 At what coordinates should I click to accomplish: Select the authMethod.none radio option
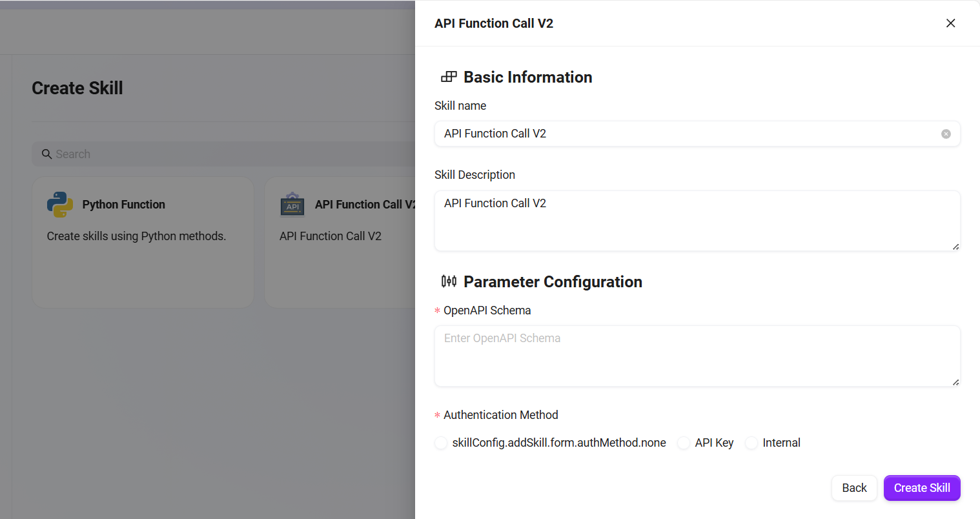pos(441,443)
